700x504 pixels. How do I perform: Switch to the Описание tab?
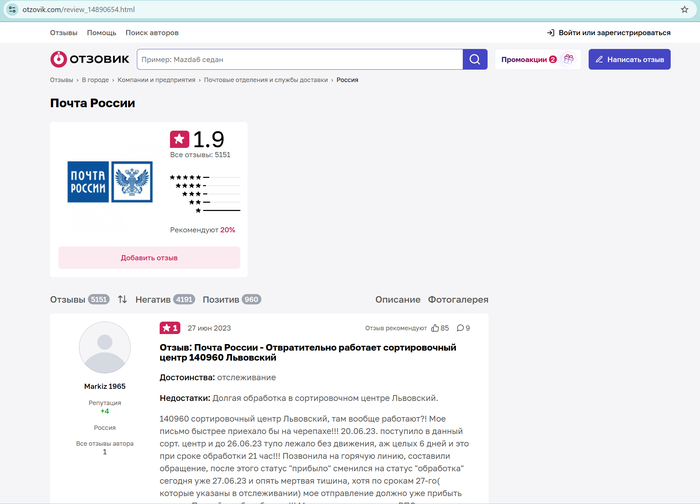tap(398, 300)
